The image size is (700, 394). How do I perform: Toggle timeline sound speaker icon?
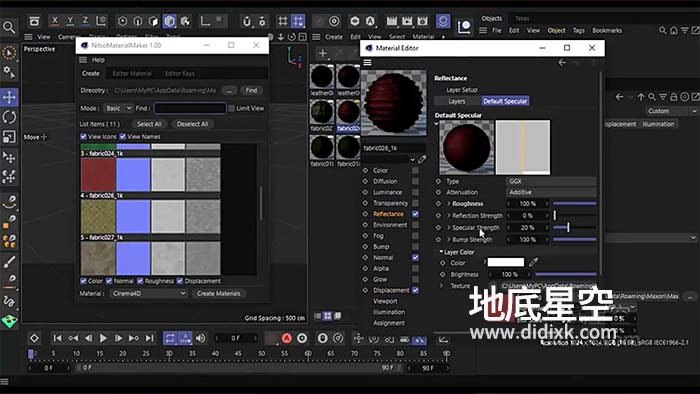tap(201, 338)
